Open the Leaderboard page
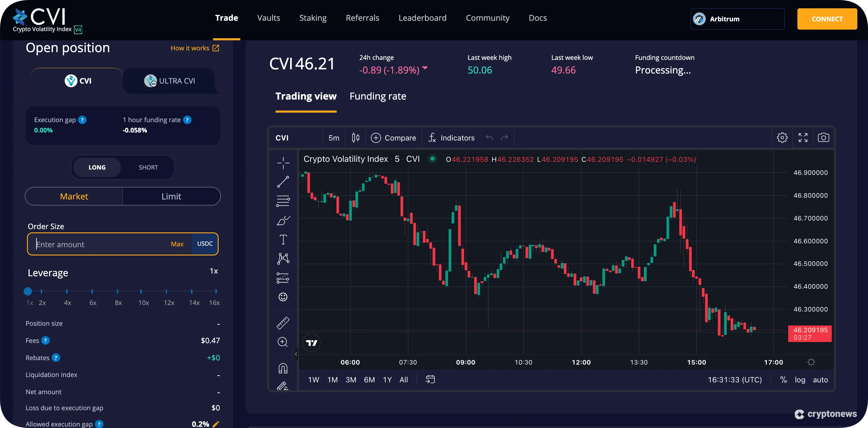Image resolution: width=868 pixels, height=428 pixels. (x=422, y=18)
